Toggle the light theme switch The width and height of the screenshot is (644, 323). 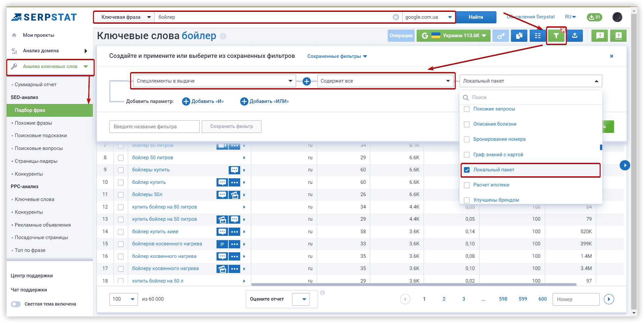16,304
